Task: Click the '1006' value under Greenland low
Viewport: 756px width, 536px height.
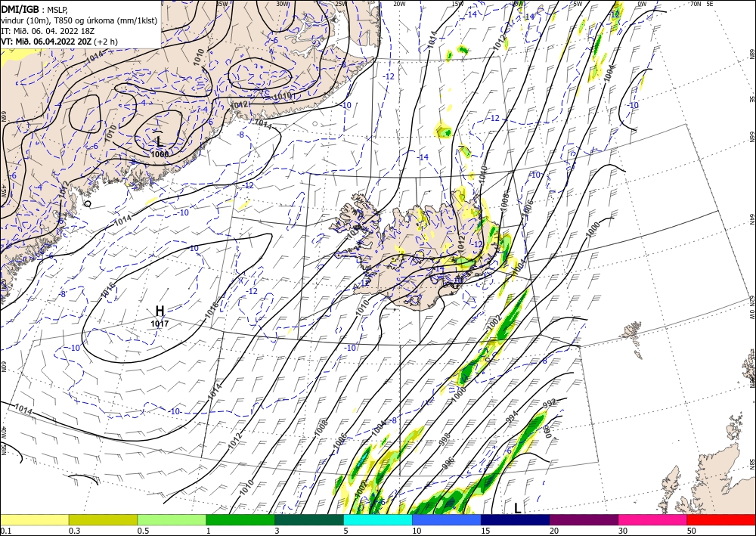Action: click(x=160, y=154)
